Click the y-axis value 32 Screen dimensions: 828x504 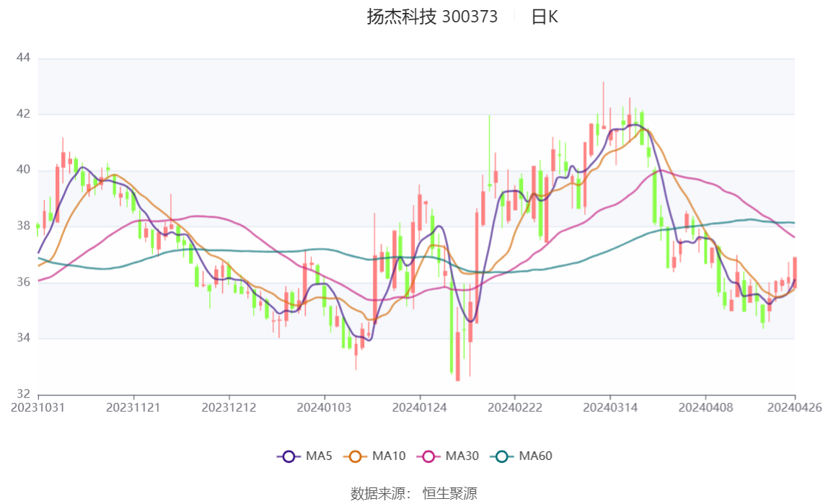tap(23, 394)
